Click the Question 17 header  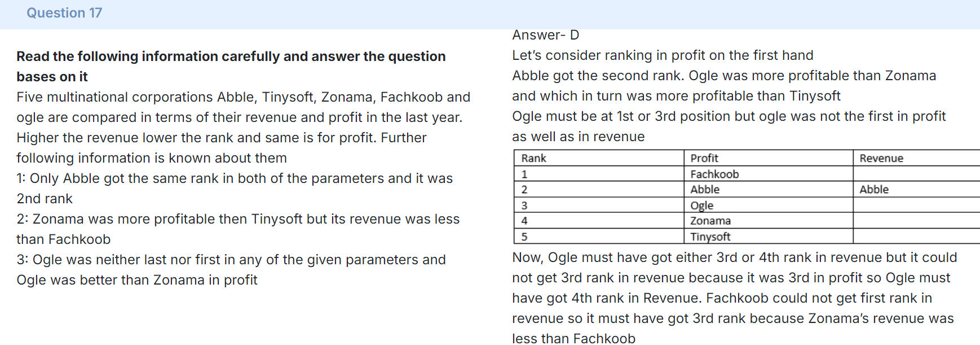(64, 13)
